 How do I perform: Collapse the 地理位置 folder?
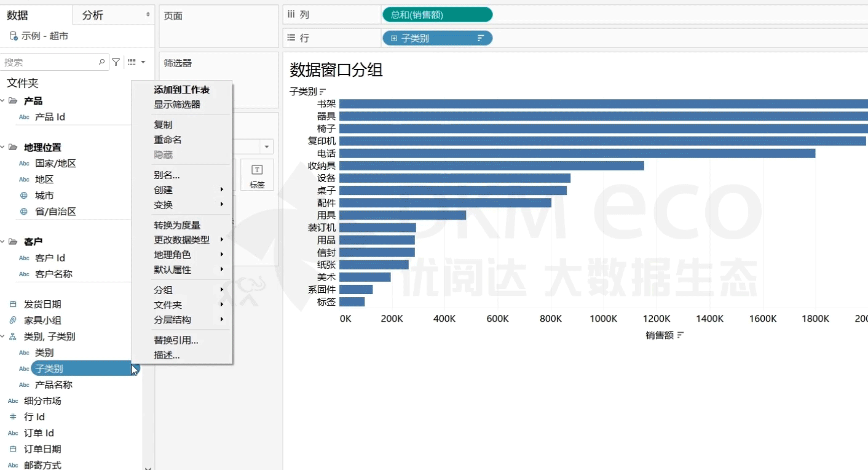pos(2,148)
